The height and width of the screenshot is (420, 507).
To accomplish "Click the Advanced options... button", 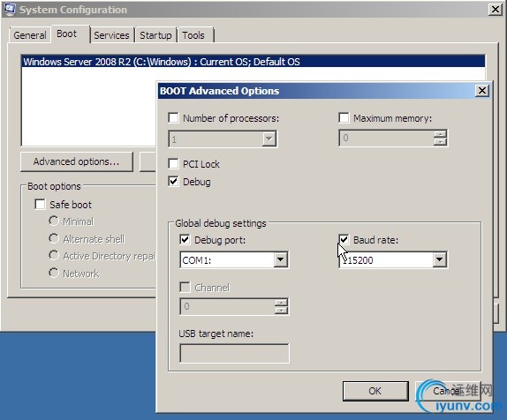I will [77, 161].
